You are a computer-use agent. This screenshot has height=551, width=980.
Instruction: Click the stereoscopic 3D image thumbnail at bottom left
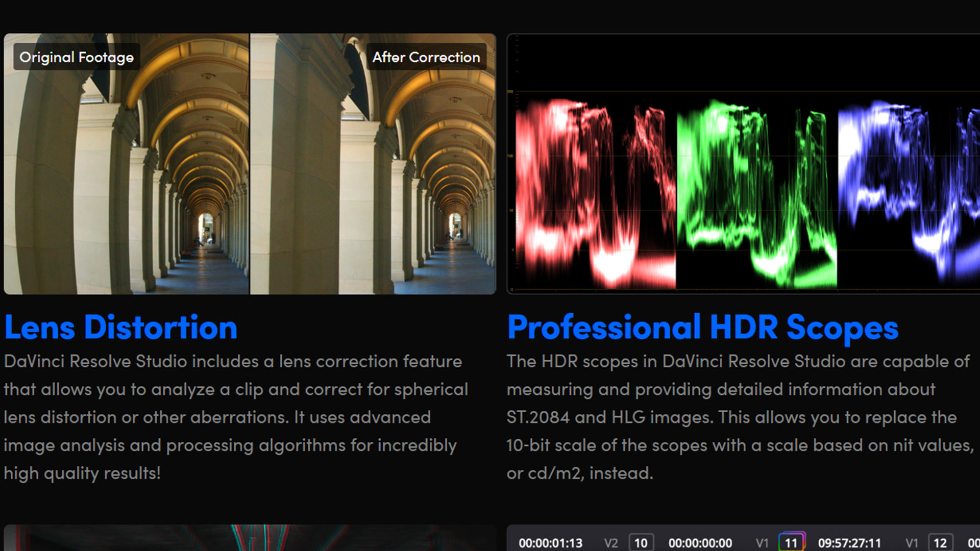coord(250,538)
